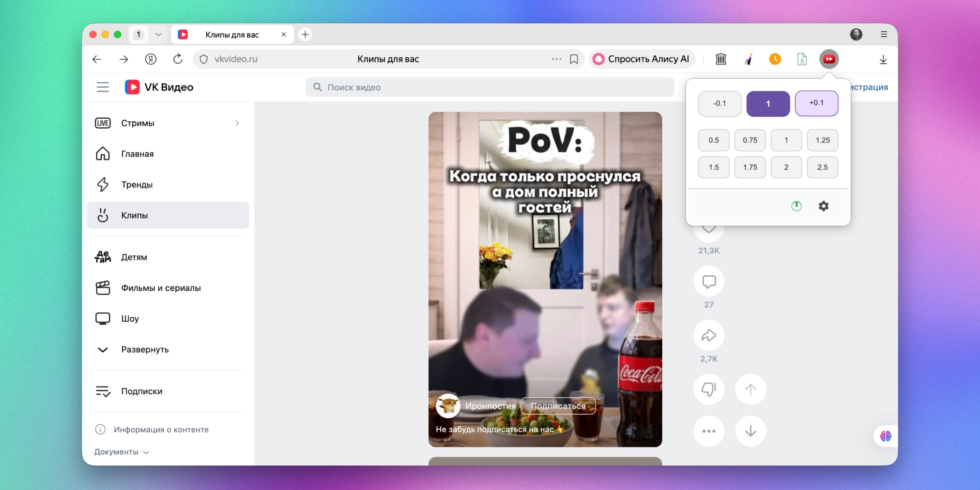Open Тренды section
The width and height of the screenshot is (980, 490).
[x=168, y=185]
